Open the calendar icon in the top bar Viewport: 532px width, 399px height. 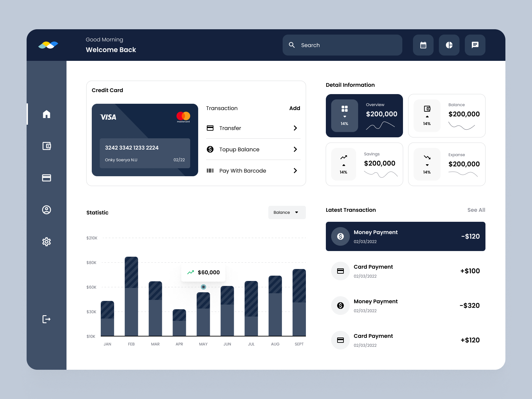[x=423, y=45]
